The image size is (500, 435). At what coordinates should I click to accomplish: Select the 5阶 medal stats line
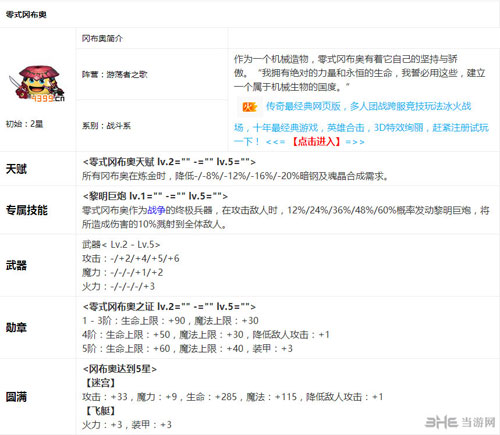[187, 349]
